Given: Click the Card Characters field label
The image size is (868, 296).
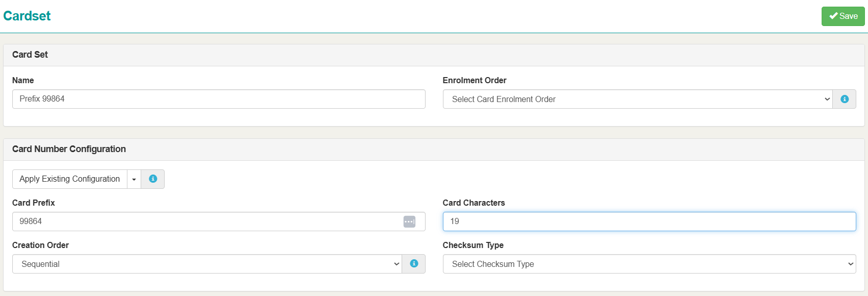Looking at the screenshot, I should [x=474, y=203].
